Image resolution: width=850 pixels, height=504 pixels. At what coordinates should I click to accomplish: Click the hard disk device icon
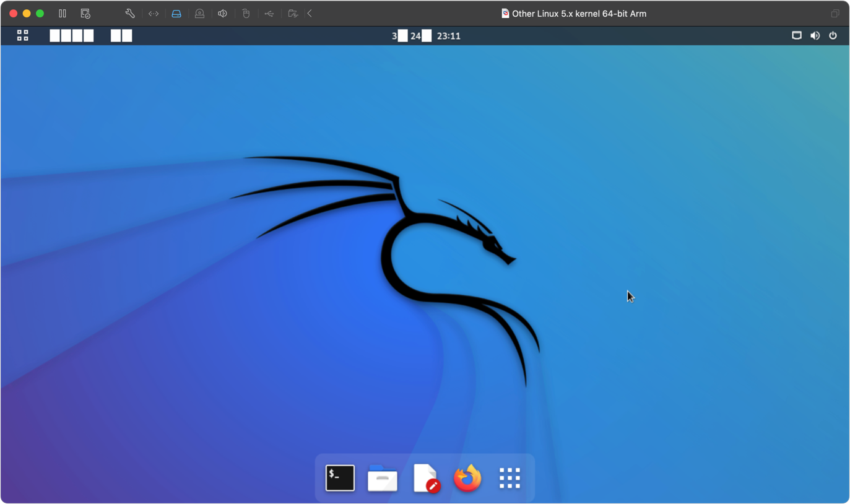coord(176,14)
